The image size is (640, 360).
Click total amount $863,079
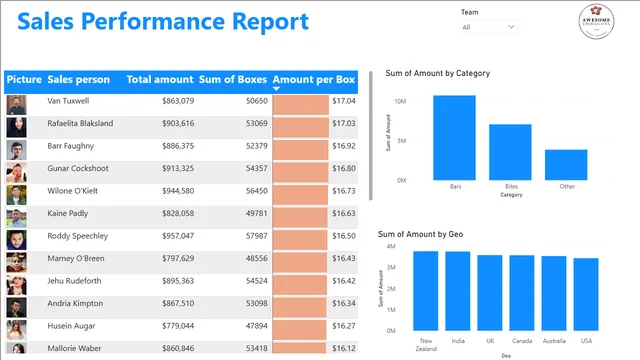tap(178, 101)
